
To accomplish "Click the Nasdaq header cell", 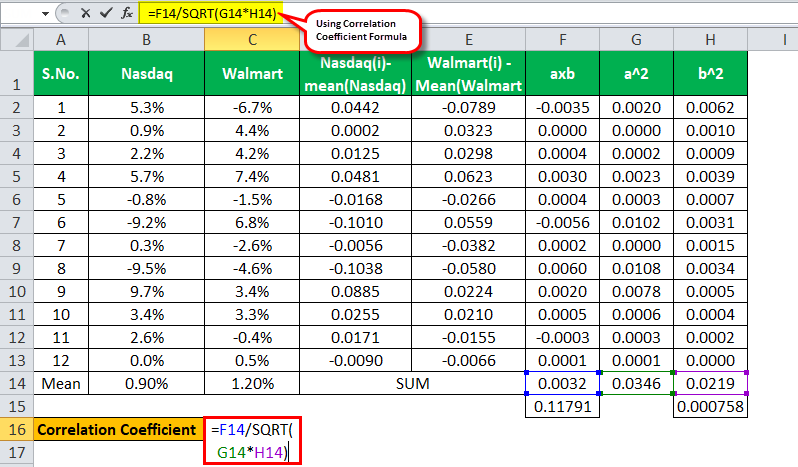I will pos(147,74).
